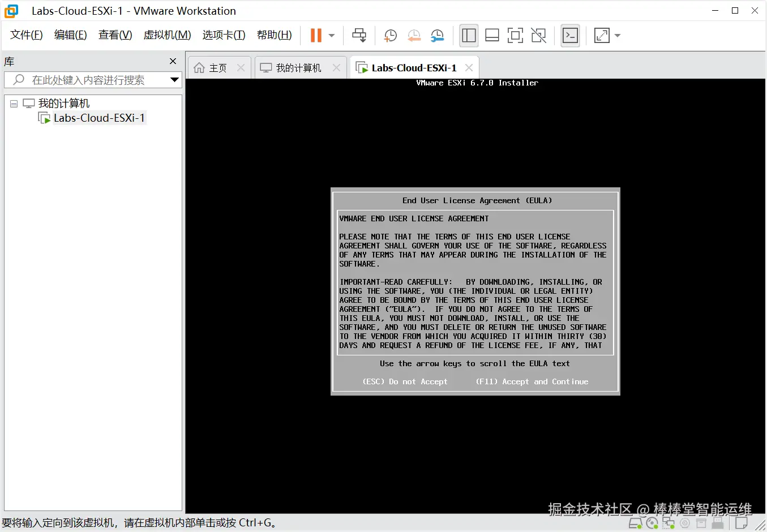Image resolution: width=767 pixels, height=532 pixels.
Task: Click the running VM icon on ESXi tab
Action: (362, 68)
